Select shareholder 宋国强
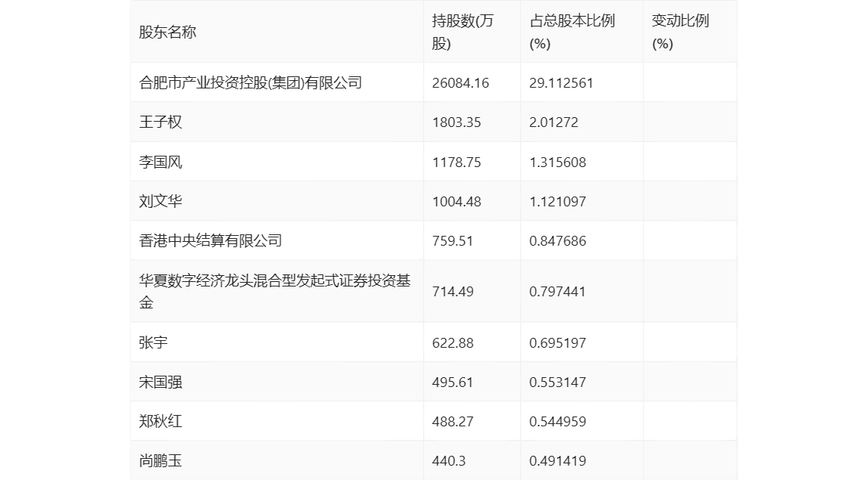This screenshot has height=480, width=868. coord(160,382)
